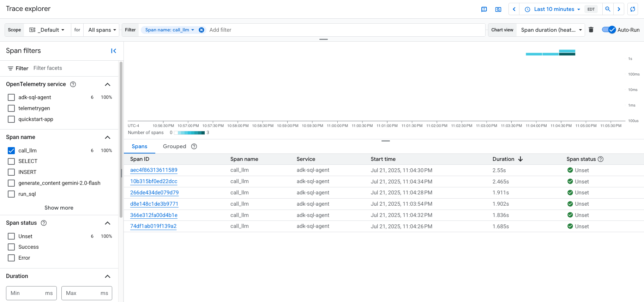Viewport: 644px width, 302px height.
Task: Open help icon in Span status column header
Action: click(x=601, y=159)
